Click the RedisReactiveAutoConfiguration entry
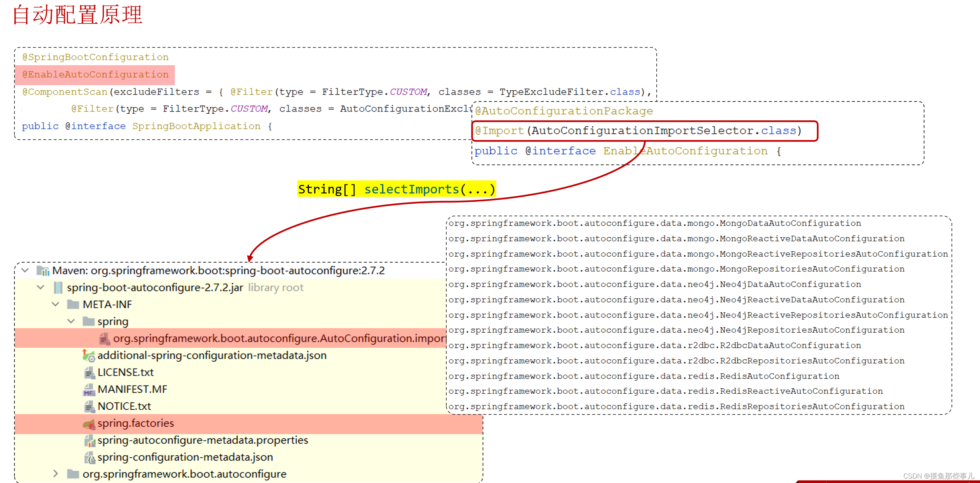This screenshot has width=980, height=483. (666, 391)
